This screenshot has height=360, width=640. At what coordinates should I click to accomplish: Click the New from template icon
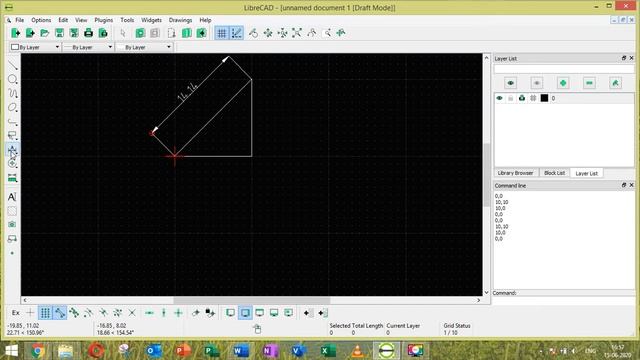[30, 33]
